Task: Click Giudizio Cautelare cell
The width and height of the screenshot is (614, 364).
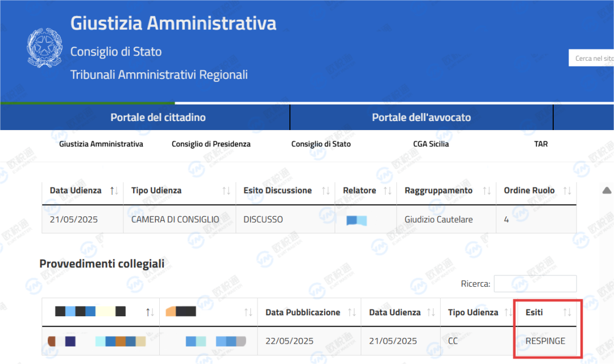Action: click(438, 219)
